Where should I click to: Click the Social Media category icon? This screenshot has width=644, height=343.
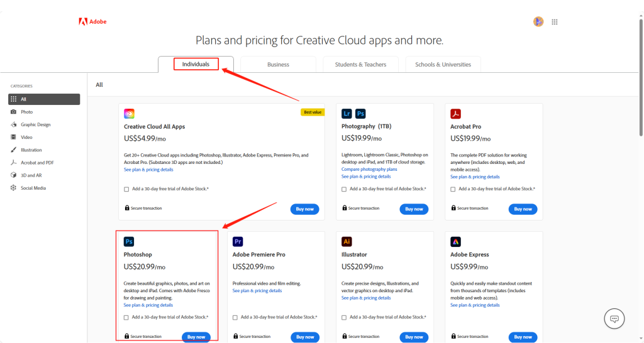(x=14, y=188)
